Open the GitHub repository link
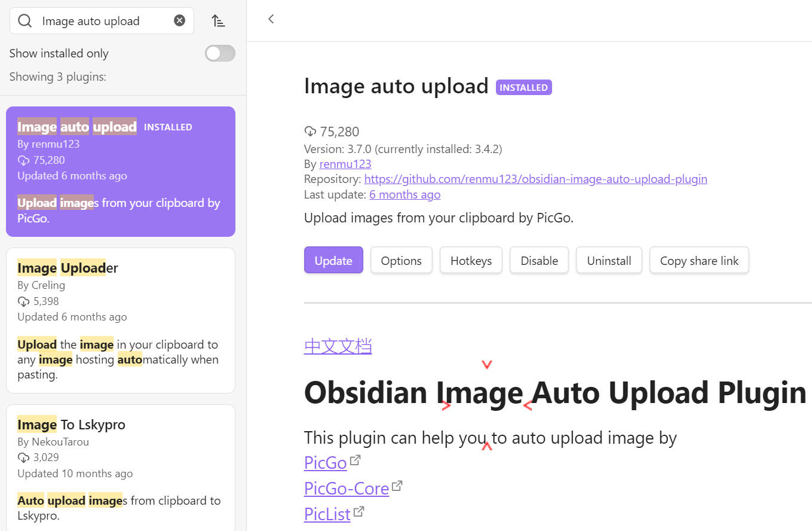812x531 pixels. pos(536,179)
